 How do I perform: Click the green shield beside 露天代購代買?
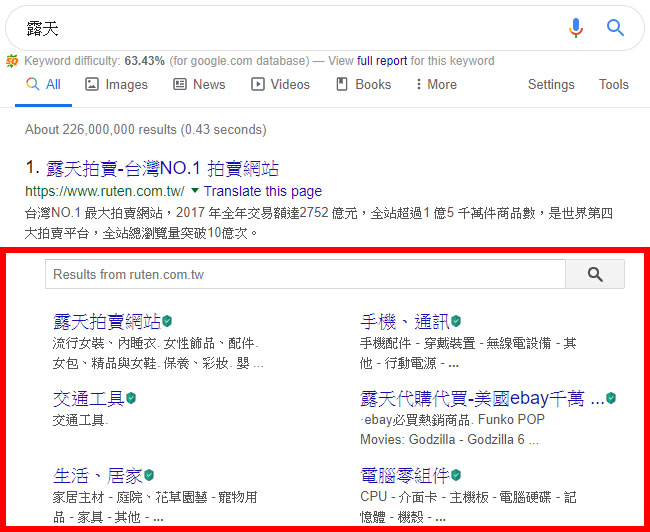(611, 398)
